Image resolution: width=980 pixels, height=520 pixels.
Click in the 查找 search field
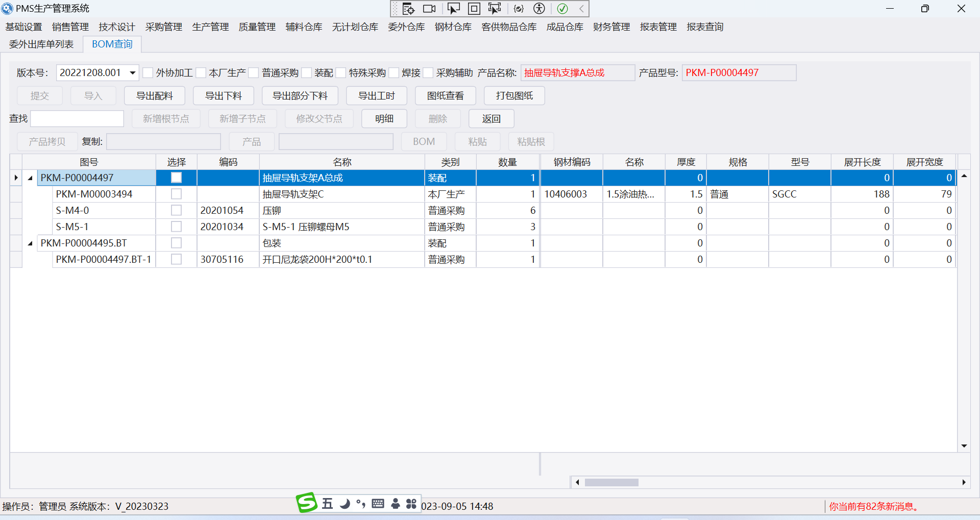point(77,119)
